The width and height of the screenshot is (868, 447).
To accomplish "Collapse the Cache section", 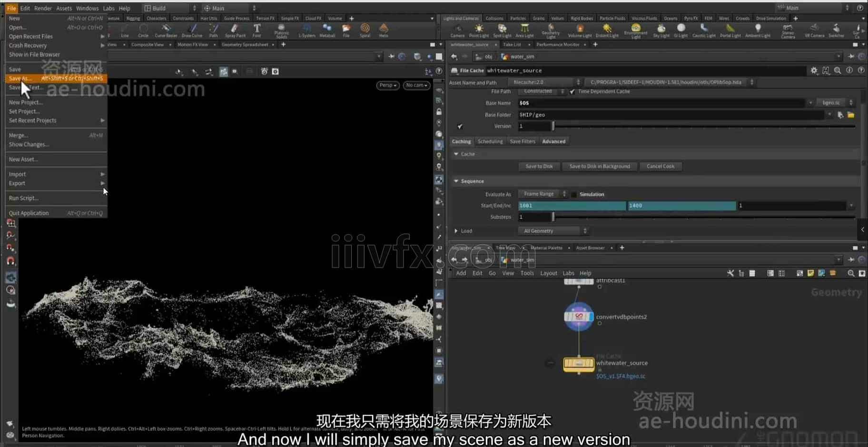I will (456, 154).
